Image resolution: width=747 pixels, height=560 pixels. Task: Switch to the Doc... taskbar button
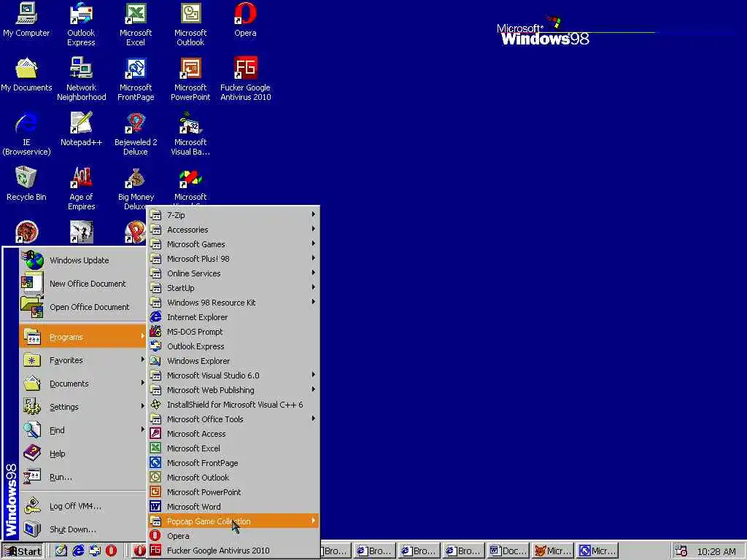[x=508, y=551]
